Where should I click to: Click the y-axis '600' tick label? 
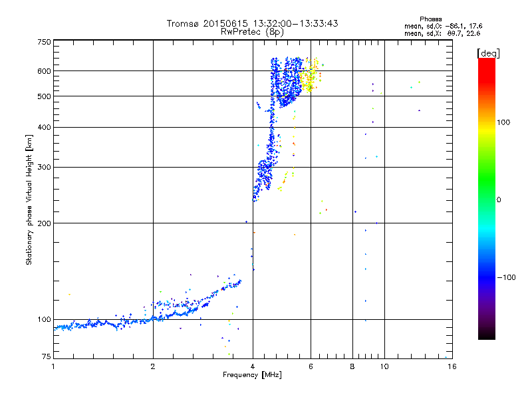(44, 71)
